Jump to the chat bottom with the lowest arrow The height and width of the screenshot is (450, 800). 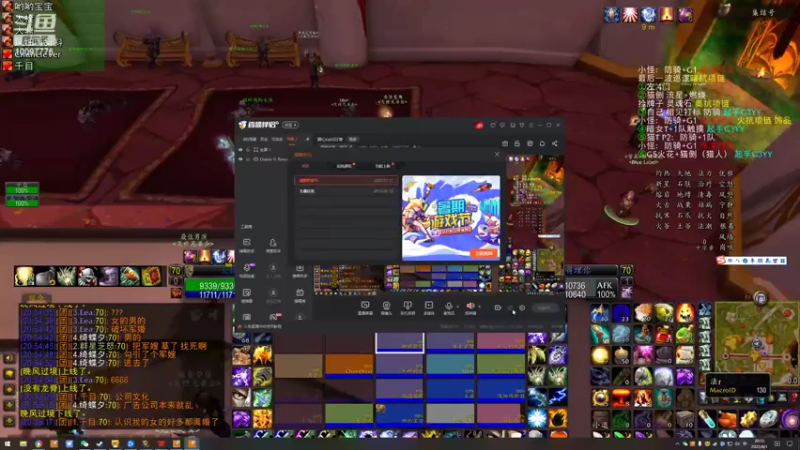(x=9, y=421)
